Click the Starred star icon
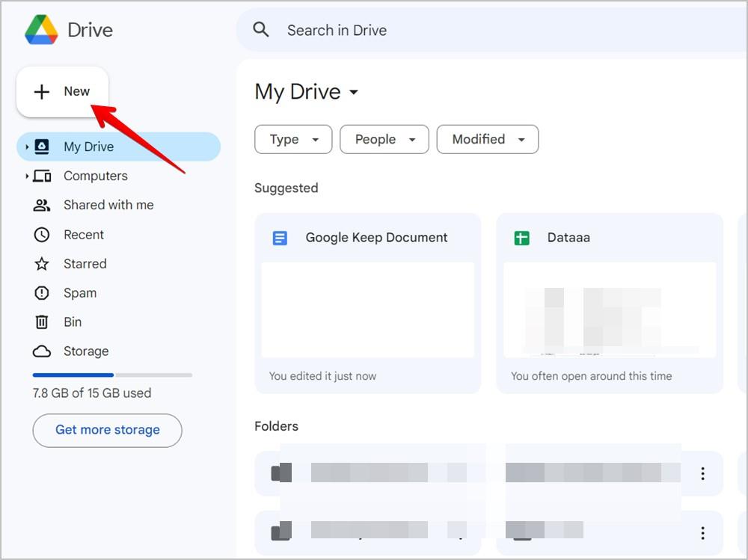748x560 pixels. point(41,264)
